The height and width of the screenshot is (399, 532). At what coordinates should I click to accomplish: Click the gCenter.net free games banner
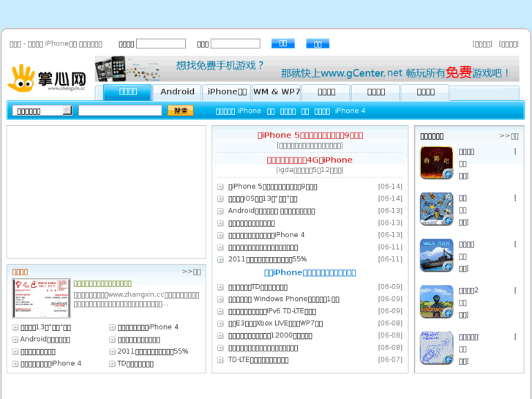coord(307,69)
